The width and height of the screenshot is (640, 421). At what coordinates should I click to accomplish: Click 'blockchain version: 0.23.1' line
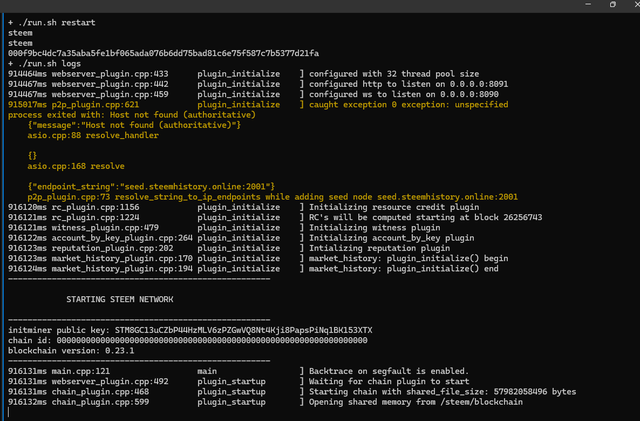tap(71, 350)
